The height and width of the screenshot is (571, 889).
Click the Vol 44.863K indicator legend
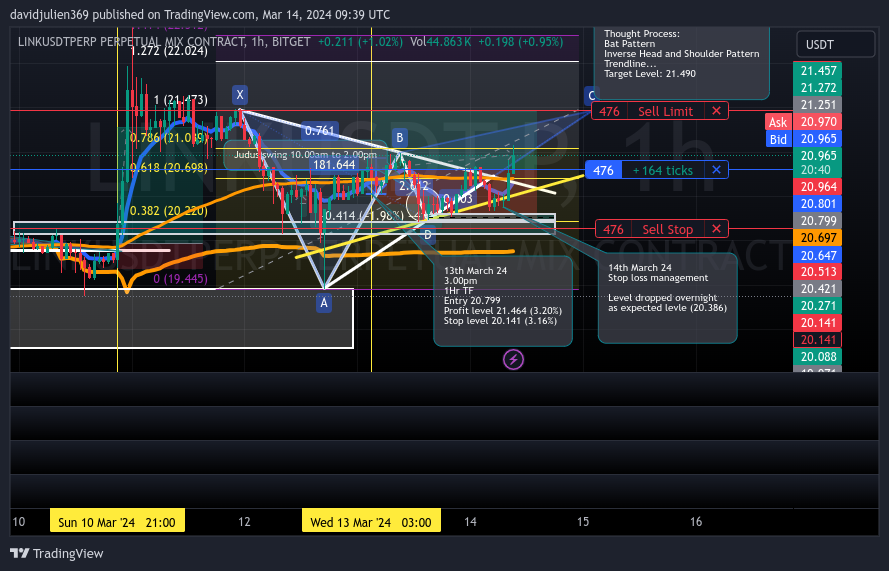pyautogui.click(x=441, y=42)
